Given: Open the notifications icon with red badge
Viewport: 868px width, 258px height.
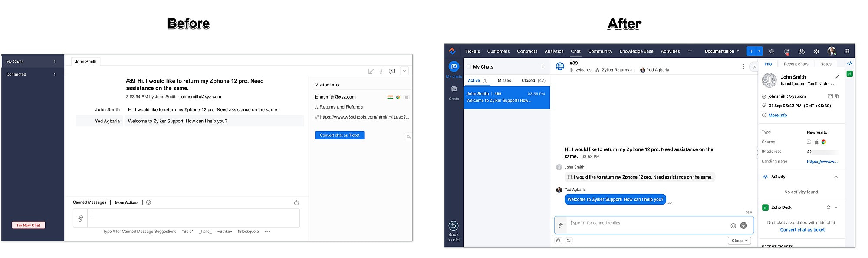Looking at the screenshot, I should click(x=786, y=51).
